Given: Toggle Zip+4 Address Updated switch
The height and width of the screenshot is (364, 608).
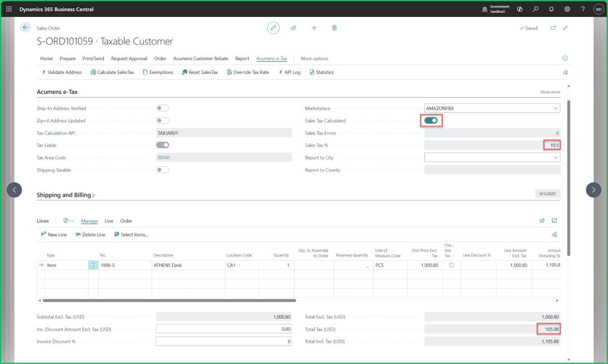Looking at the screenshot, I should [163, 120].
